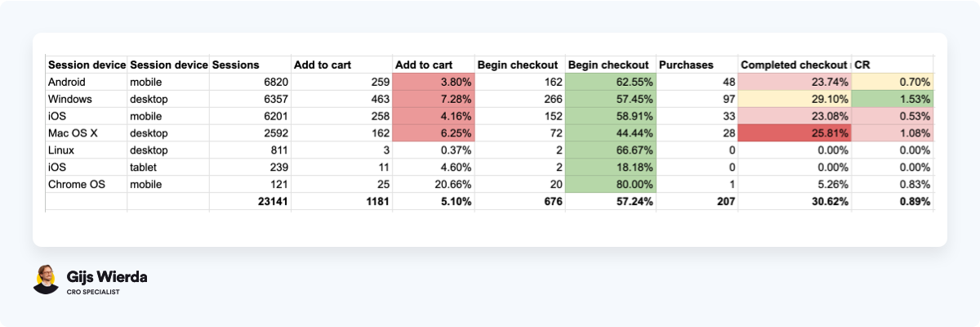Image resolution: width=980 pixels, height=327 pixels.
Task: Select the green 44.44% cell
Action: [x=610, y=132]
